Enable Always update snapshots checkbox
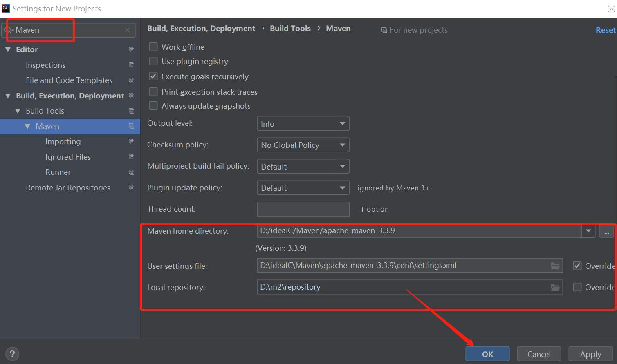617x364 pixels. (x=153, y=106)
